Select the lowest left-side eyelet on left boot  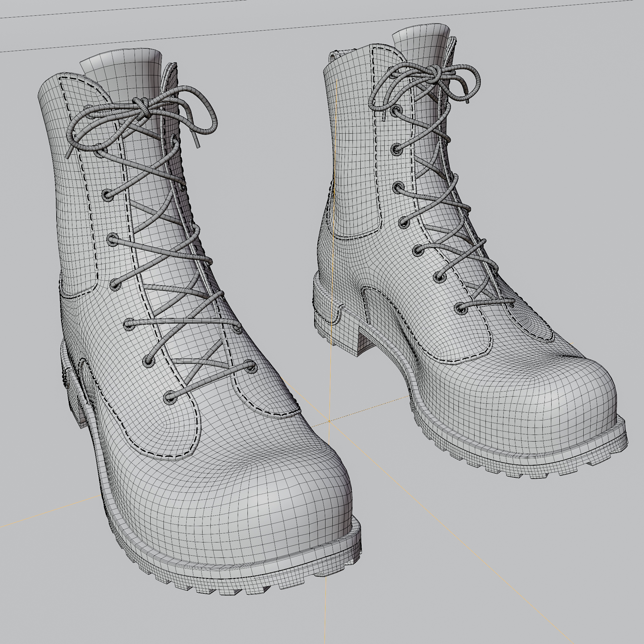170,397
